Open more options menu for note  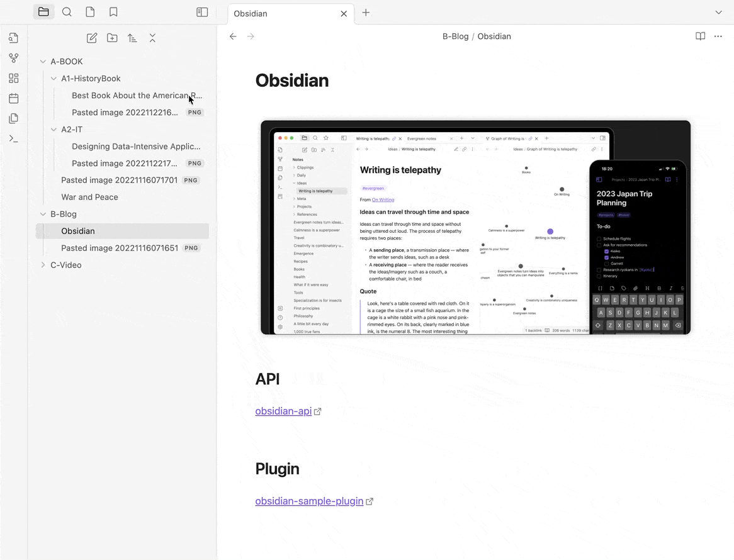click(x=718, y=36)
